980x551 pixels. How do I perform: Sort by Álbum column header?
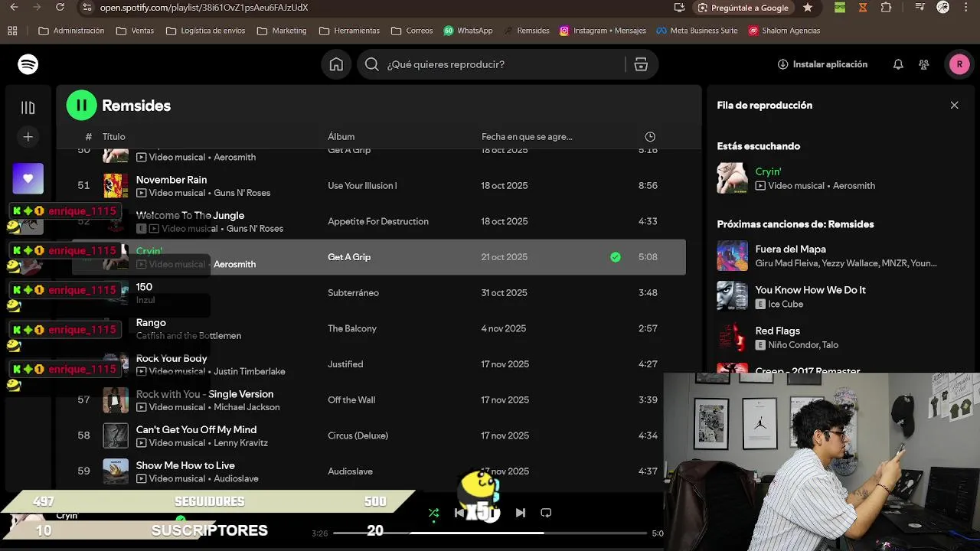[341, 137]
